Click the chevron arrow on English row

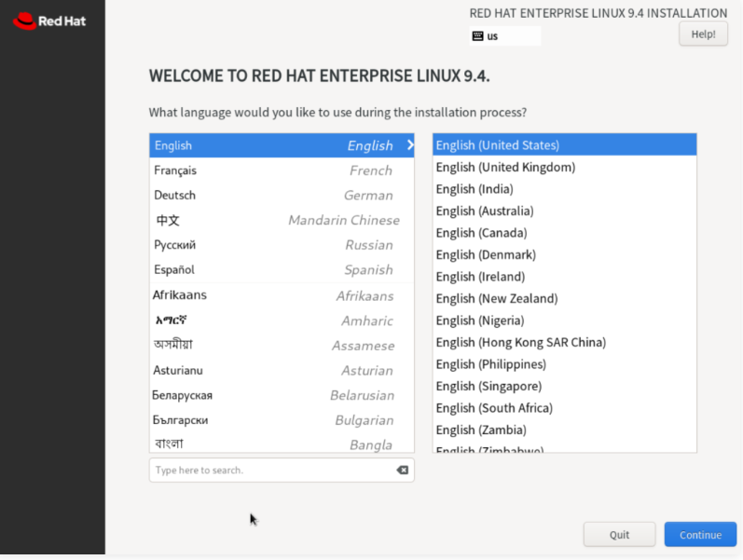click(410, 145)
